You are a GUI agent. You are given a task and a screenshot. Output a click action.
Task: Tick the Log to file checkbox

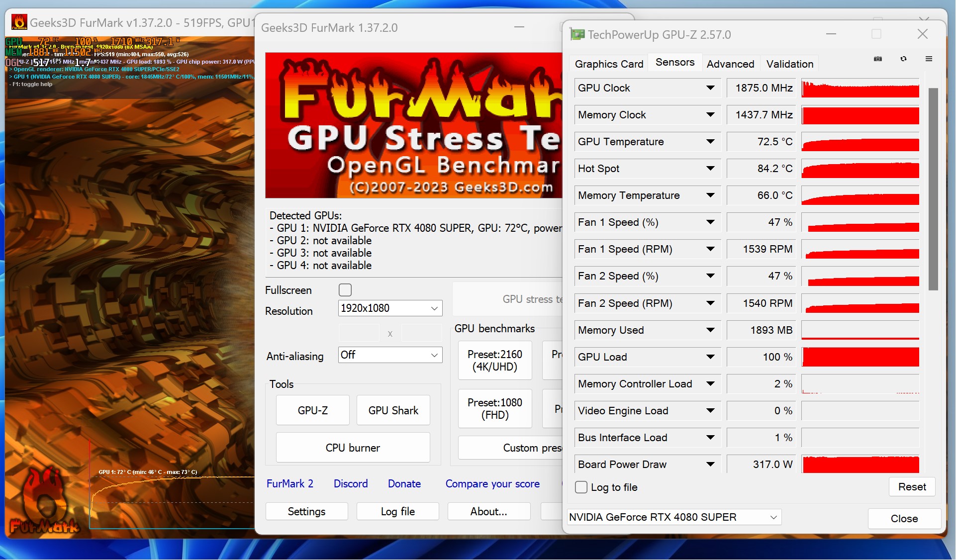581,487
